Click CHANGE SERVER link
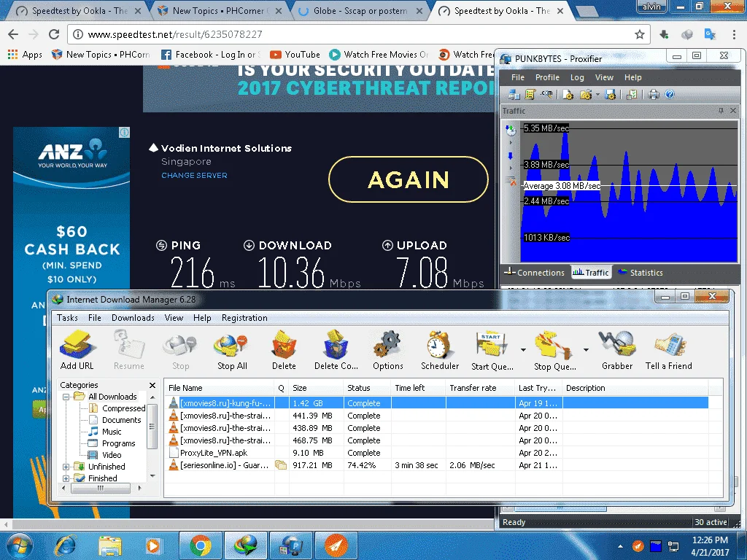 tap(194, 175)
